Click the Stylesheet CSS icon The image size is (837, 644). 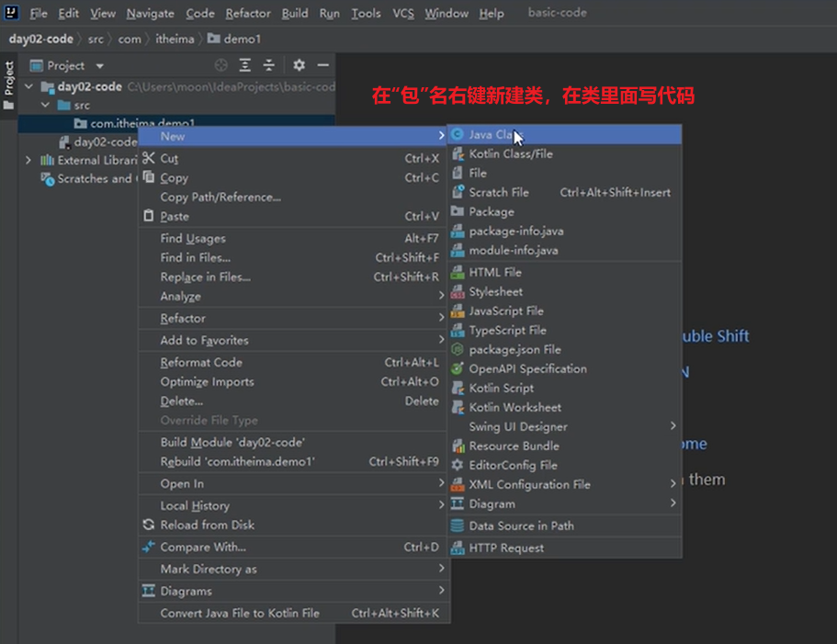[x=458, y=292]
